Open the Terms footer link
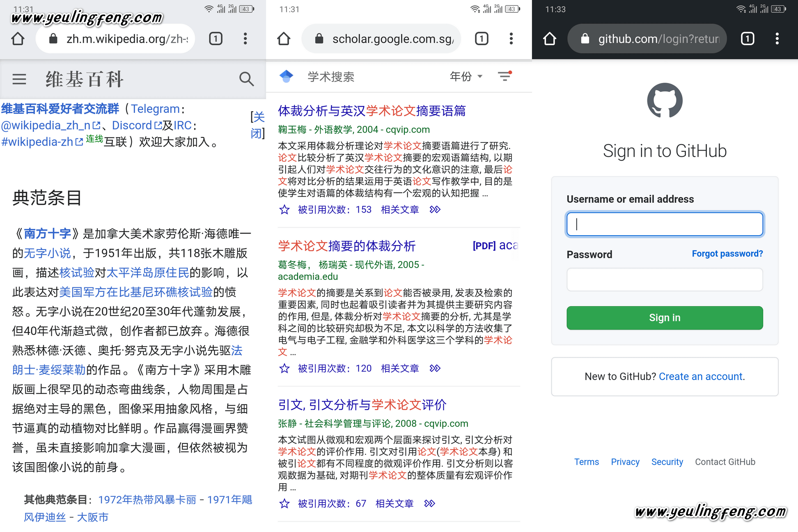 [x=586, y=462]
